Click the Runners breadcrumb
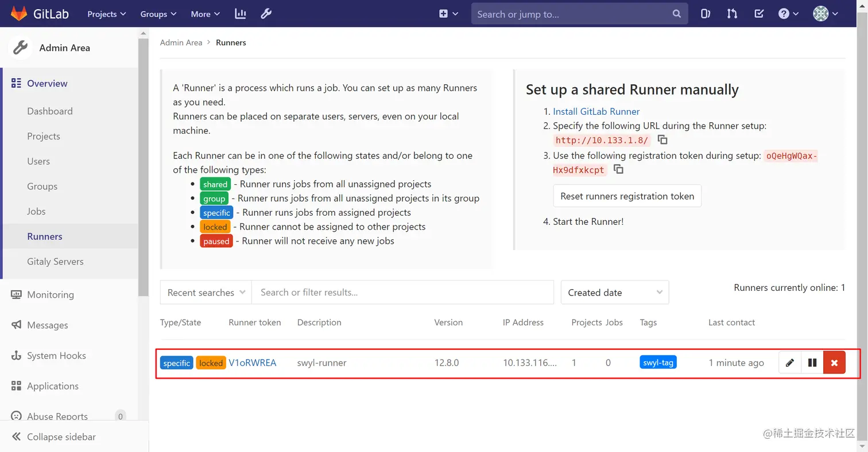The height and width of the screenshot is (452, 868). [x=231, y=42]
